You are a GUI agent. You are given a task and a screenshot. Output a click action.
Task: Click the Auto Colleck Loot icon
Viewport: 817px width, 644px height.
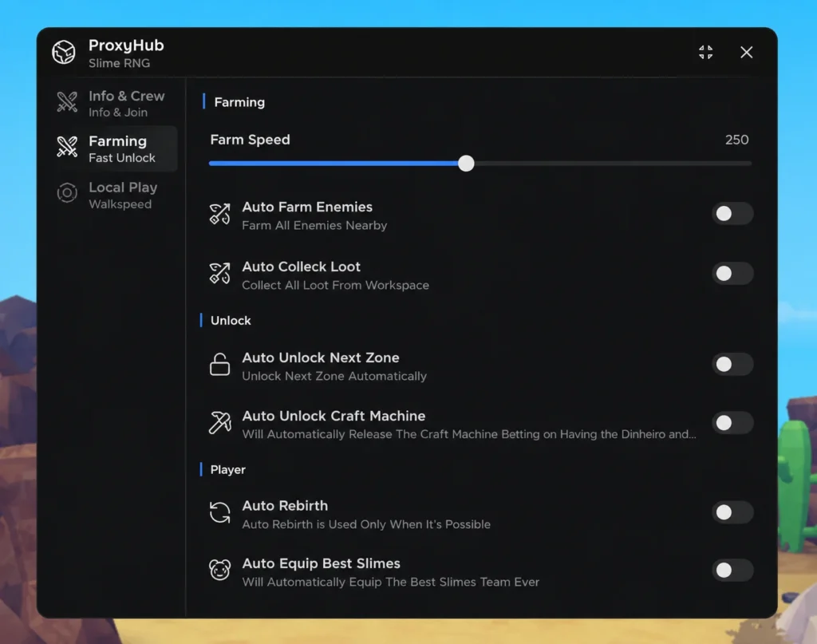coord(219,273)
